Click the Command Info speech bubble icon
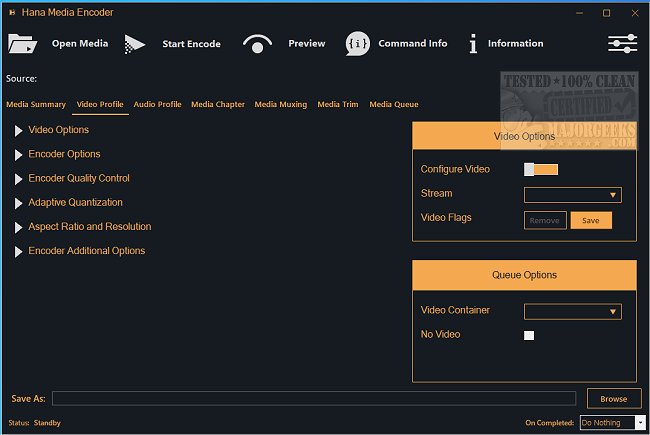This screenshot has height=435, width=650. (x=357, y=44)
